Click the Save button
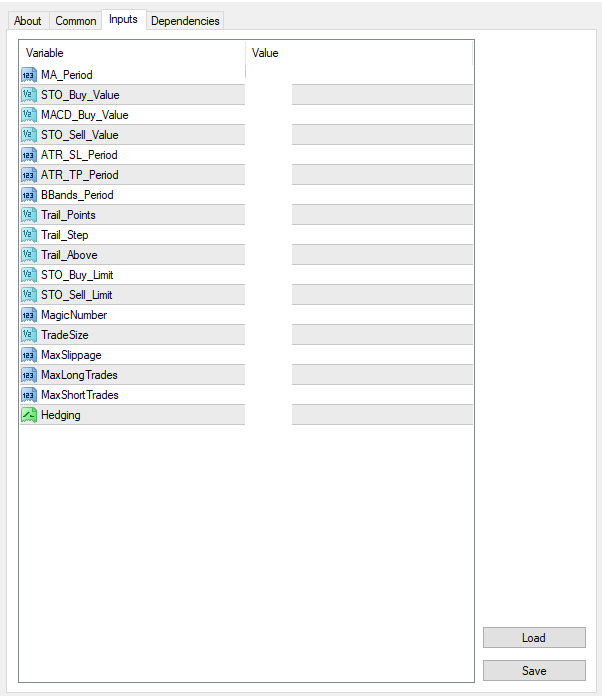This screenshot has width=602, height=696. click(534, 670)
